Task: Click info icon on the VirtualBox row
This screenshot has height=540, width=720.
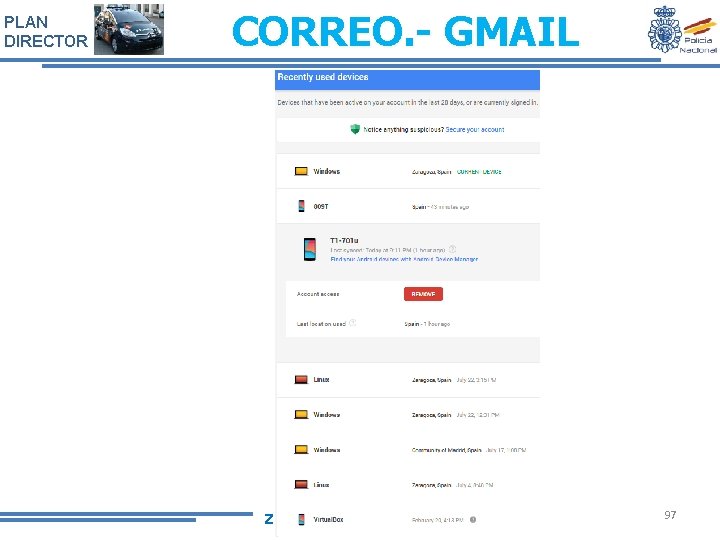Action: (x=473, y=520)
